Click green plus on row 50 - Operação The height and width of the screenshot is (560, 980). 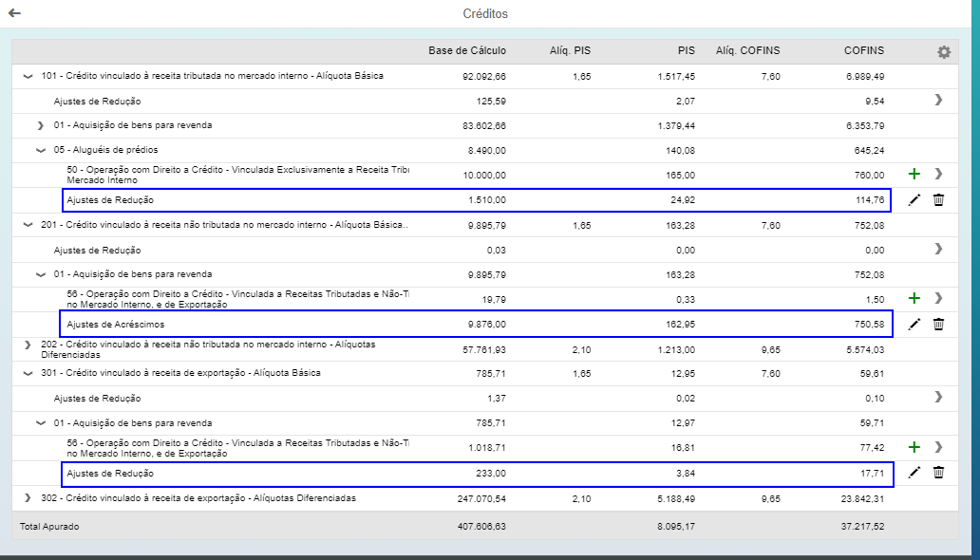tap(914, 175)
